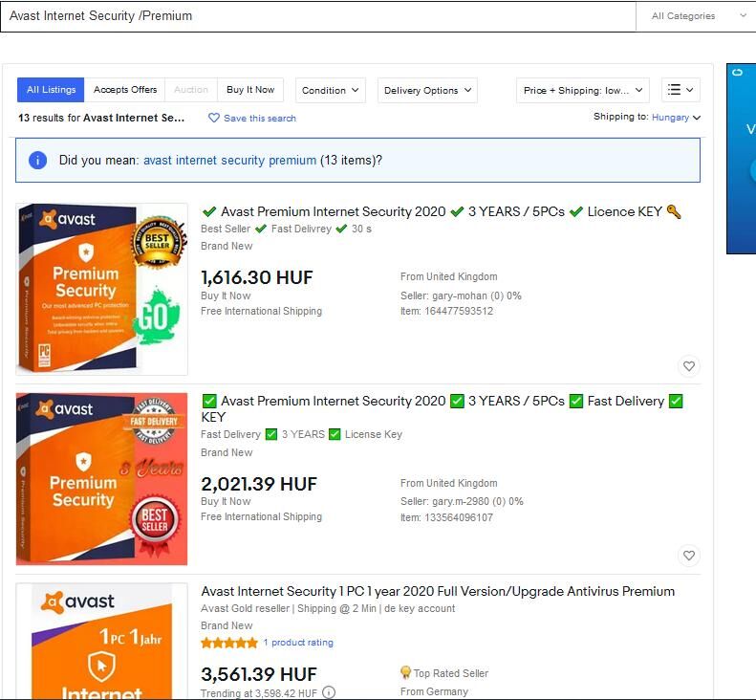The width and height of the screenshot is (756, 700).
Task: Select the All Listings tab
Action: coord(51,90)
